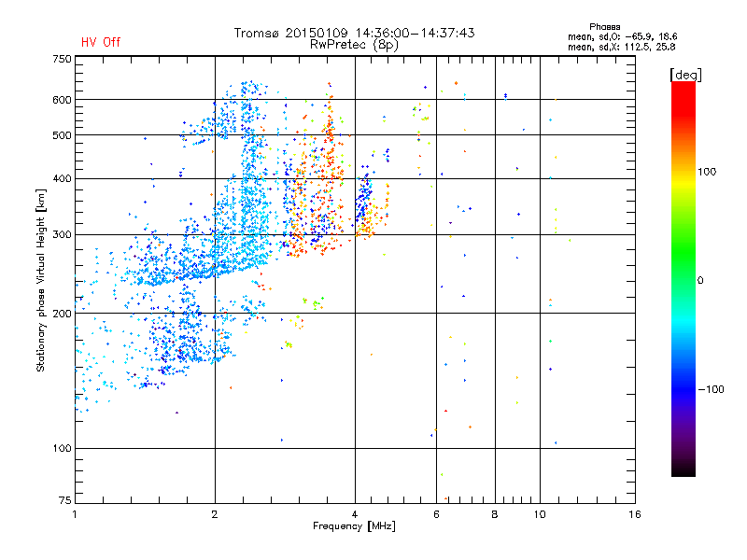
Task: Click the x-axis tick label '16'
Action: (635, 514)
